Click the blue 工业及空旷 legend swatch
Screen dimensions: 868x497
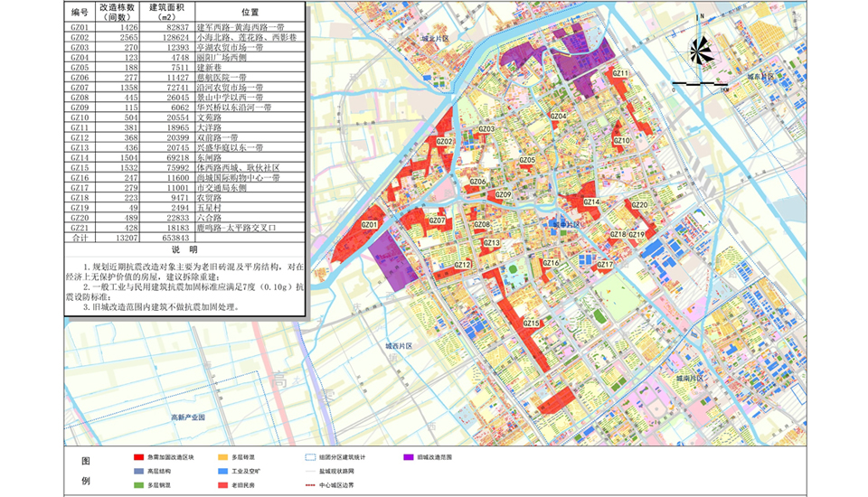coord(222,471)
